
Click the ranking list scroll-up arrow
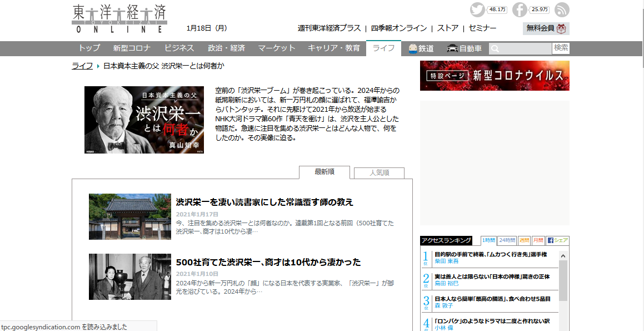[x=563, y=256]
